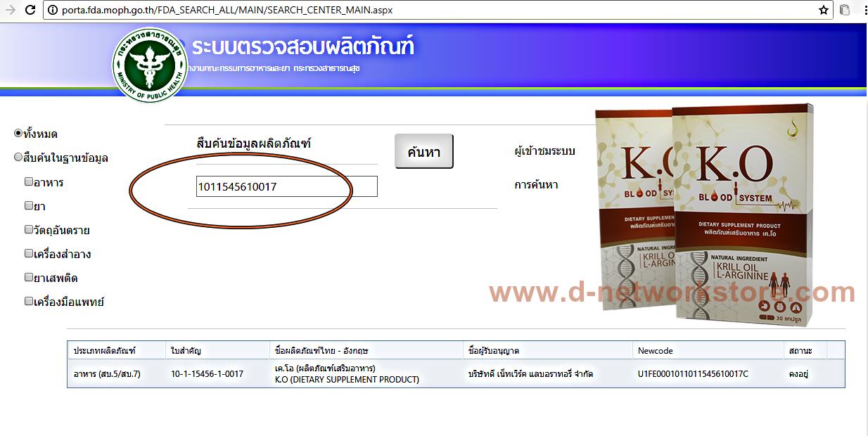This screenshot has height=436, width=868.
Task: Click licensee บริษัทดี เน็ทเวิร์ค แลบอราทอรี่ จำกัด
Action: coord(530,374)
